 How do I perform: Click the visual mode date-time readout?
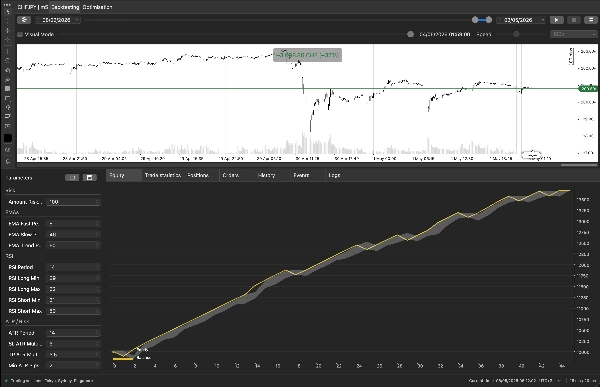(445, 34)
